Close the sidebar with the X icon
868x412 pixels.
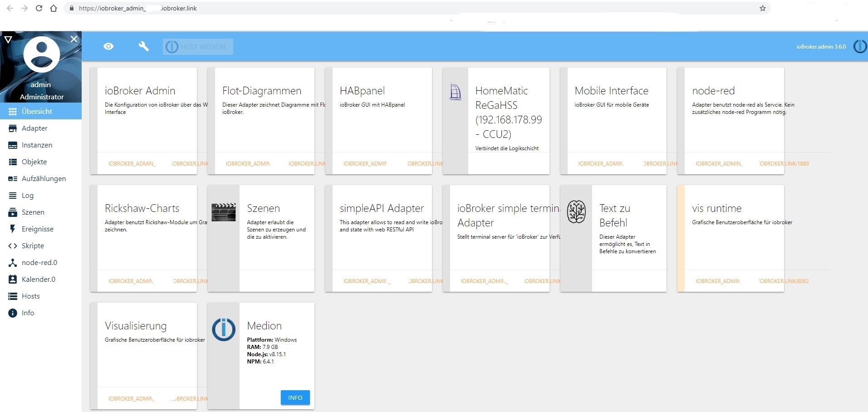click(74, 39)
